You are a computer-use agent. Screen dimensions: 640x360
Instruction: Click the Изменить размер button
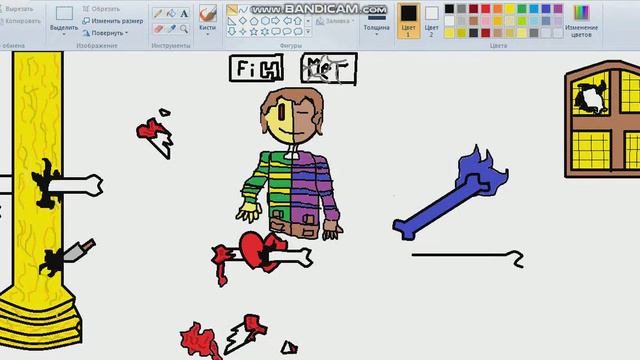coord(113,21)
